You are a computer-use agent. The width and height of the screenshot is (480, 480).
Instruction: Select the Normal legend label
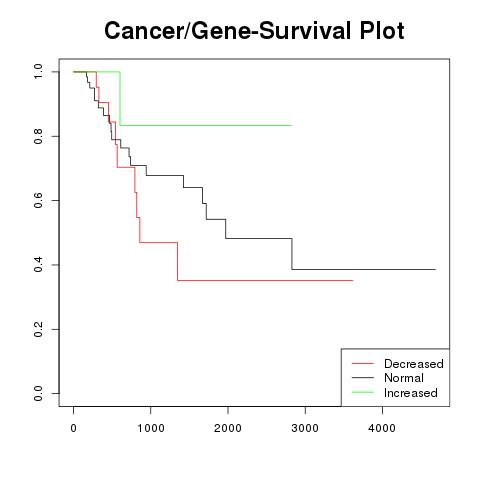pyautogui.click(x=404, y=378)
